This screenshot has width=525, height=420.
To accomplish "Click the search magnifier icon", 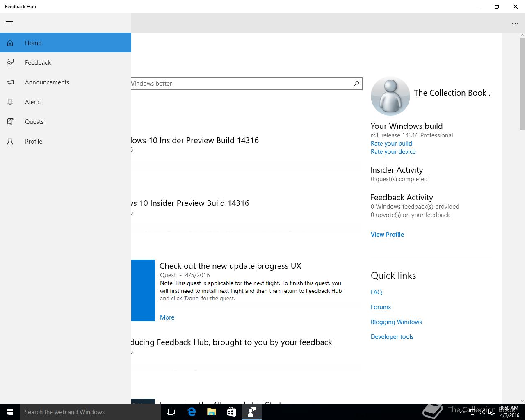I will coord(356,84).
